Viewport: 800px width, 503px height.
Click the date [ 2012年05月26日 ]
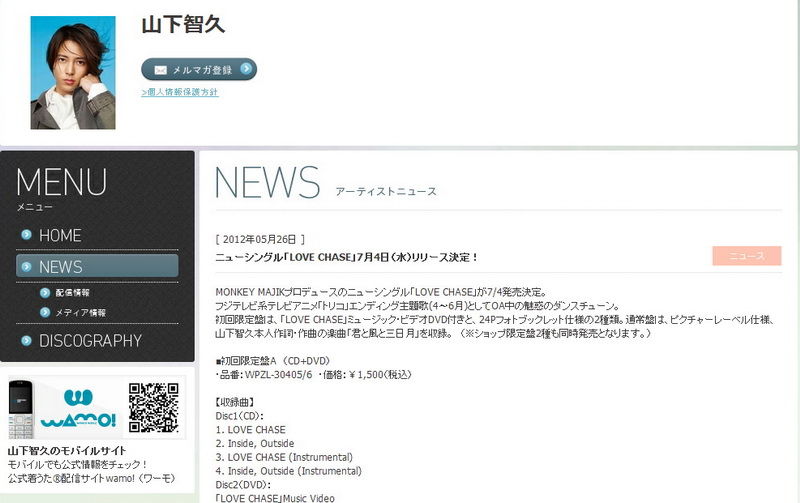[x=260, y=239]
